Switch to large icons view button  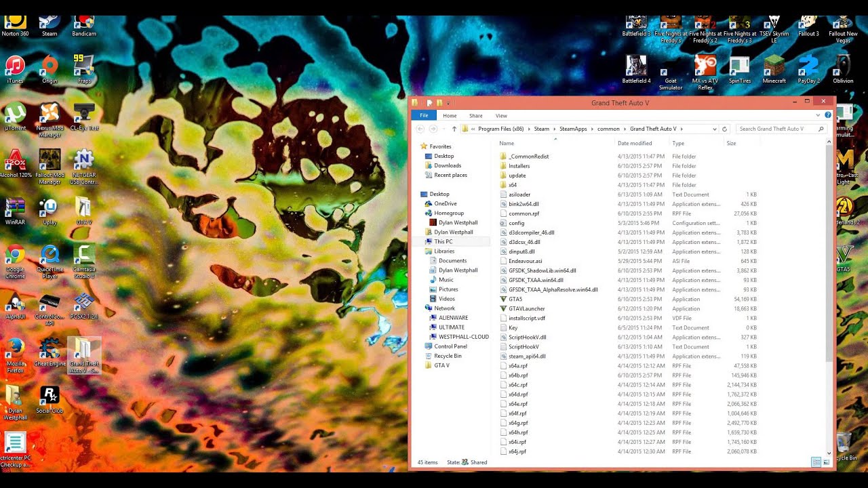826,462
